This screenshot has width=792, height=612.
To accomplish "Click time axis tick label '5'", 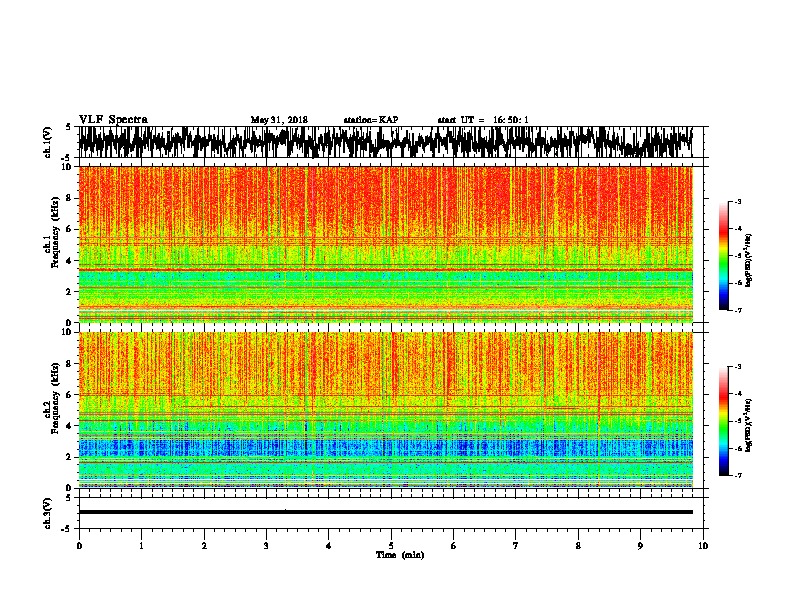I will click(x=391, y=546).
